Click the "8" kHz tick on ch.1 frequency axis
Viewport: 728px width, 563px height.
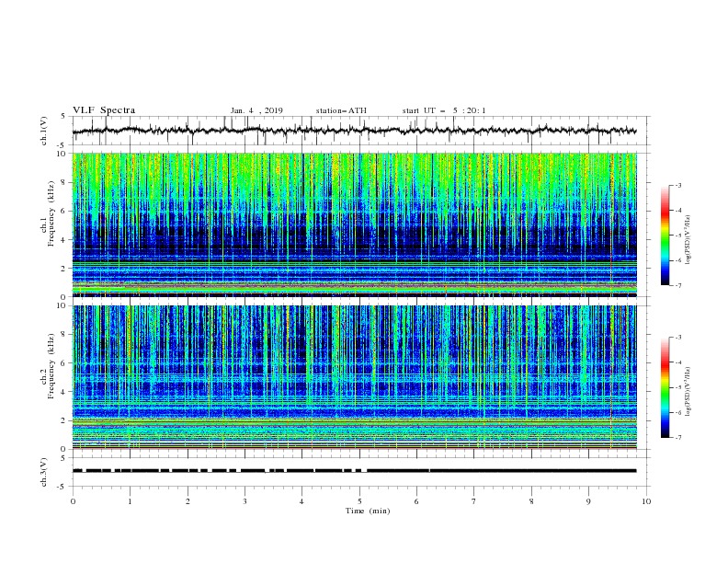pyautogui.click(x=64, y=182)
